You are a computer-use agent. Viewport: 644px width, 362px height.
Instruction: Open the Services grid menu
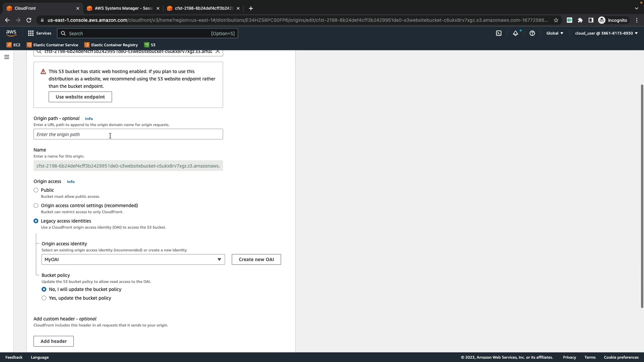[40, 33]
